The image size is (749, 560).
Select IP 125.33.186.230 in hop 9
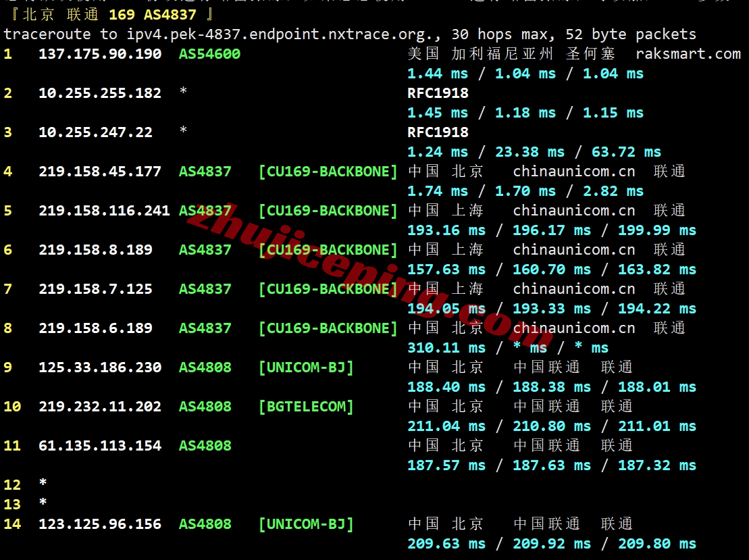pyautogui.click(x=100, y=367)
